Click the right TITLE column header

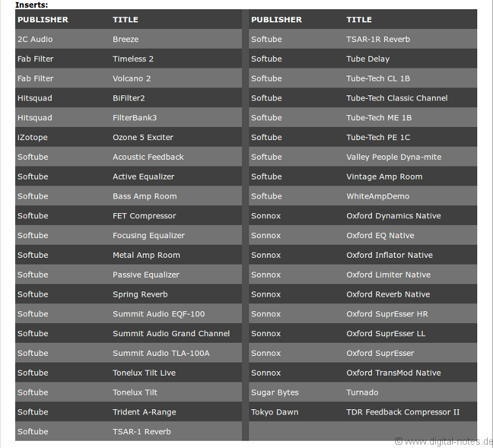(359, 20)
